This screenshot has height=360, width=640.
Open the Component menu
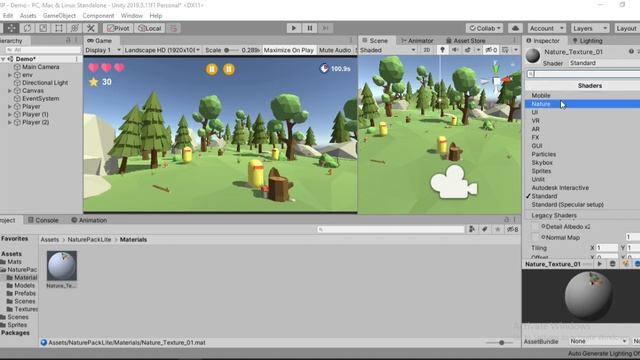[x=98, y=16]
